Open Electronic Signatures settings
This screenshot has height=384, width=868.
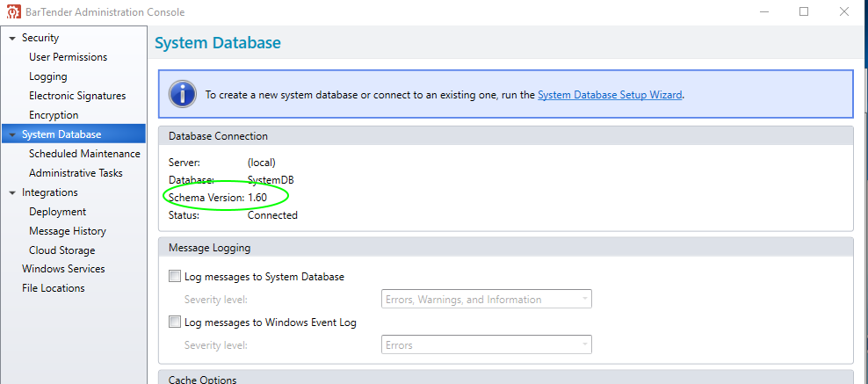[77, 96]
